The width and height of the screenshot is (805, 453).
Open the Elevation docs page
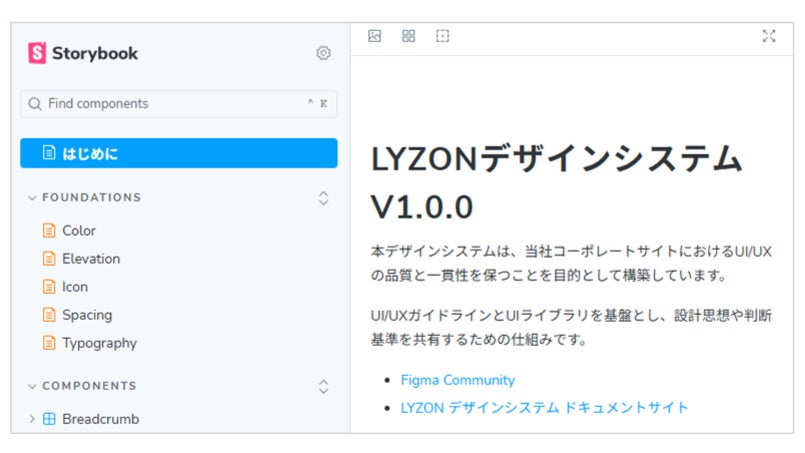point(91,259)
